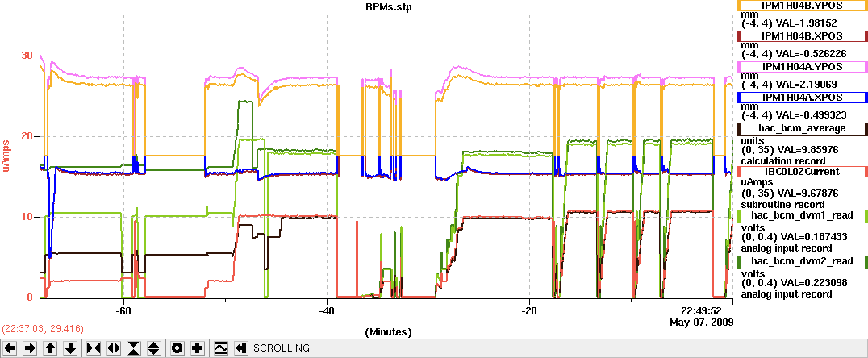Screen dimensions: 868x358
Task: Select the IPM1H04A.YPOS legend entry
Action: (802, 66)
